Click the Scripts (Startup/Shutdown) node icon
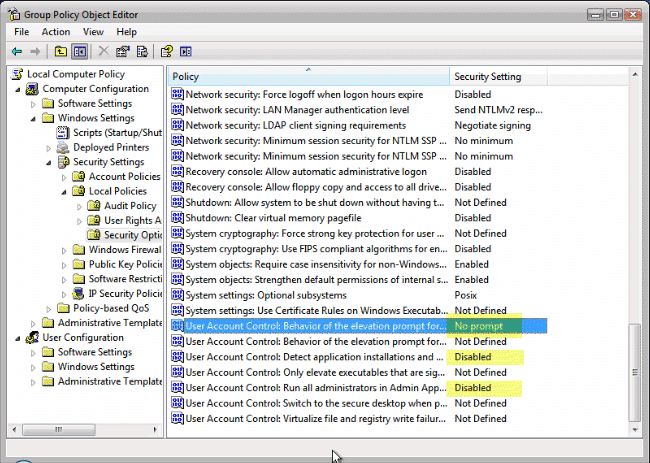The width and height of the screenshot is (650, 463). [63, 133]
